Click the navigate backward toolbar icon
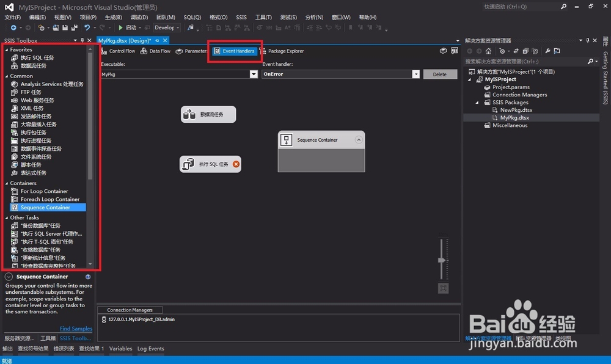 (x=13, y=27)
